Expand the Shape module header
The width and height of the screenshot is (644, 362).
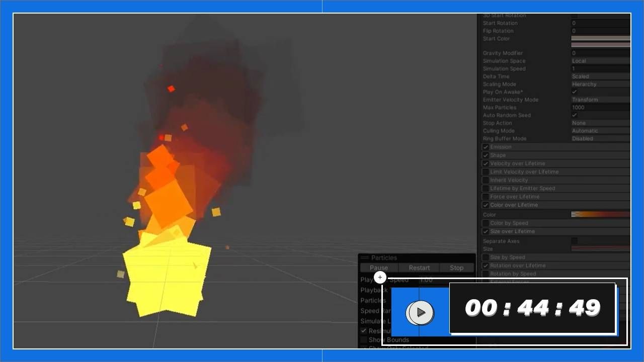click(x=555, y=155)
